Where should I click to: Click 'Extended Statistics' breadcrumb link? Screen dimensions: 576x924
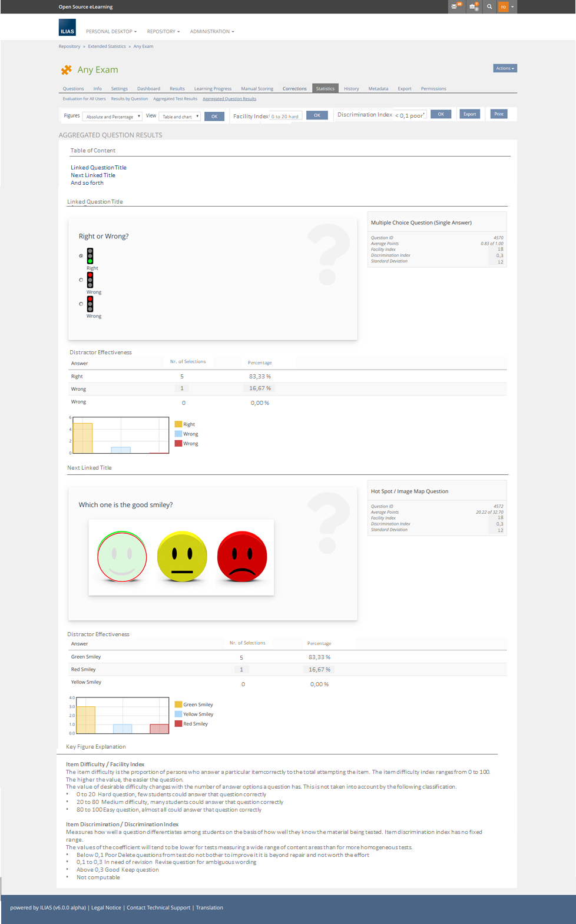click(x=107, y=46)
